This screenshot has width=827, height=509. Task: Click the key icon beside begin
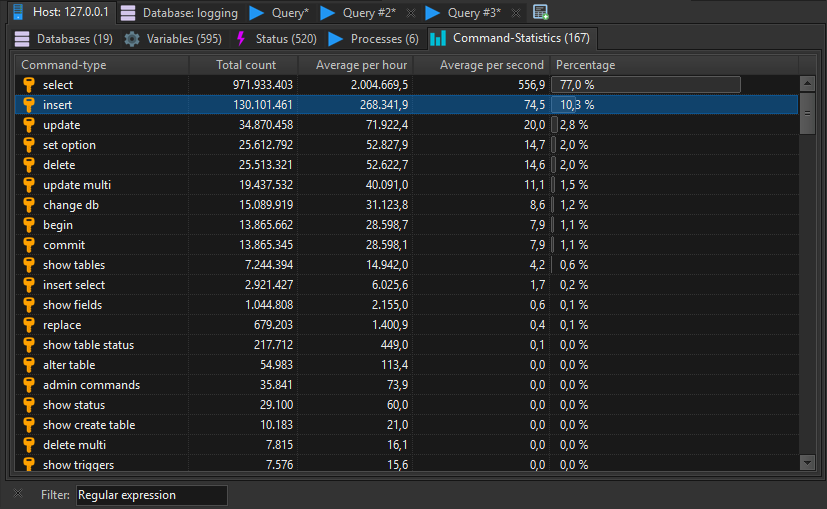pyautogui.click(x=29, y=225)
